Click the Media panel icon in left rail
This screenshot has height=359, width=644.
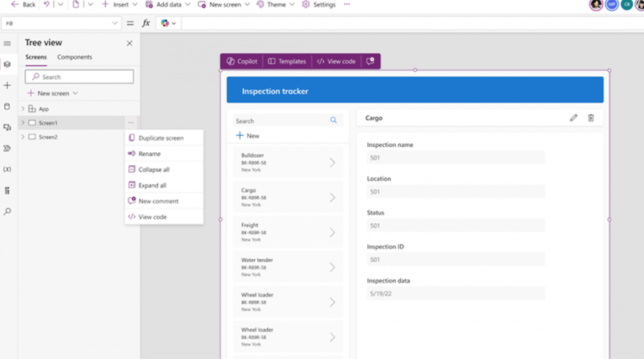[x=7, y=127]
